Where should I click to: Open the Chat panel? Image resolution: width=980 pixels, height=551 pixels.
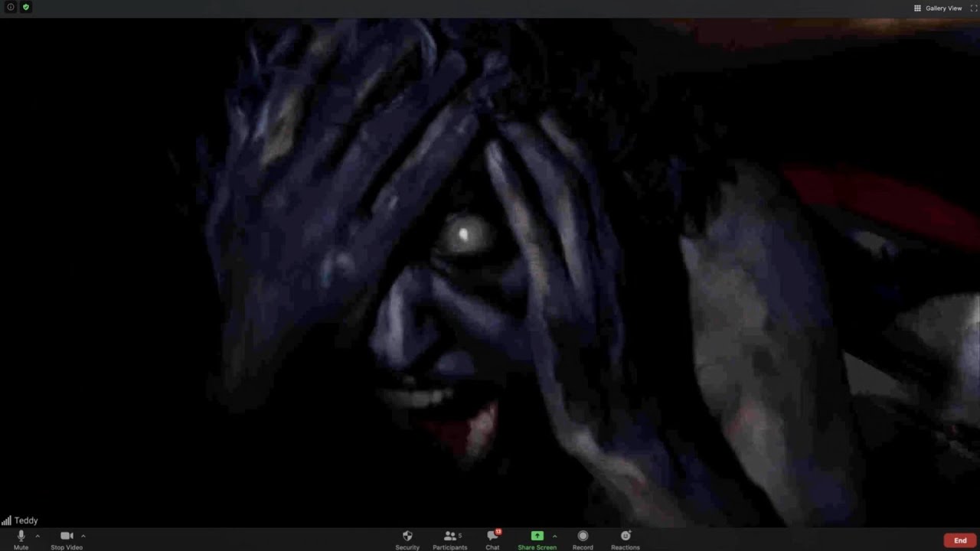tap(492, 540)
